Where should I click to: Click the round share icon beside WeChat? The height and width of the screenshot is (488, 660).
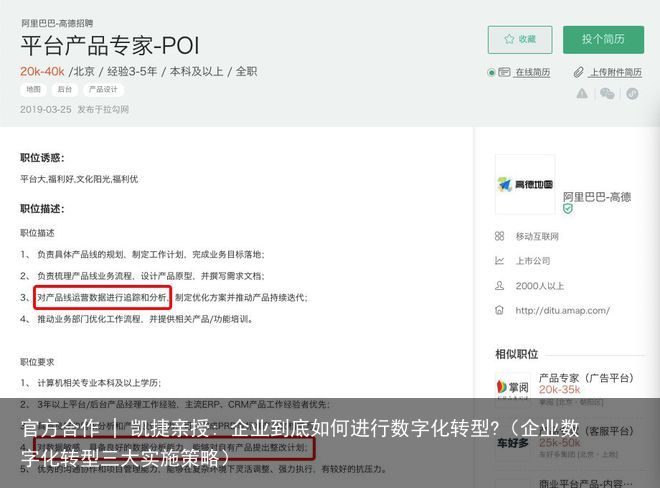pos(632,93)
